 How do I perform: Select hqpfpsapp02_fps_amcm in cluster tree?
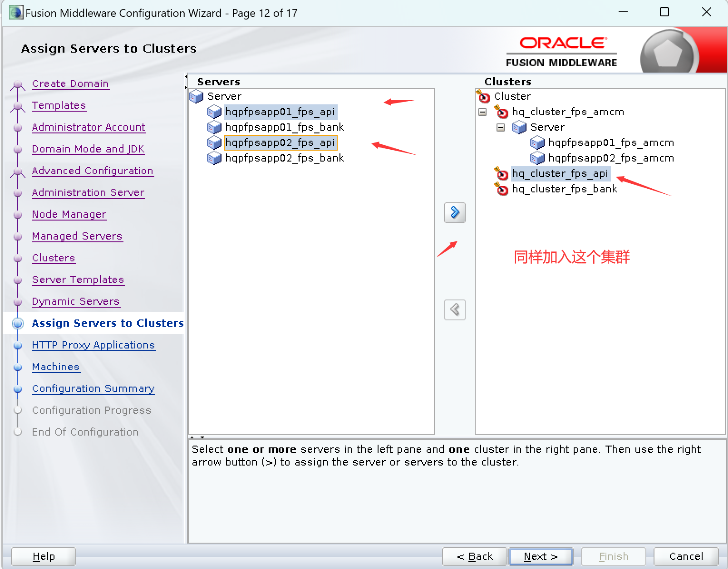(610, 158)
